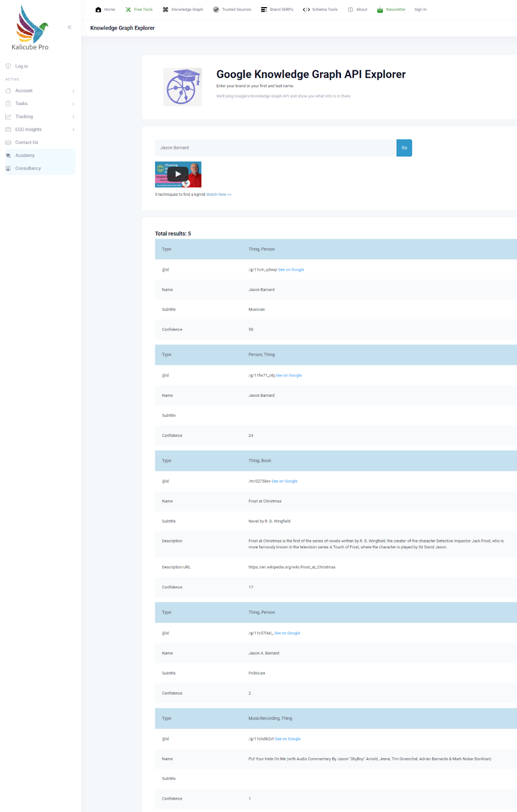Click the Academy graduation cap icon
Viewport: 517px width, 812px height.
8,155
